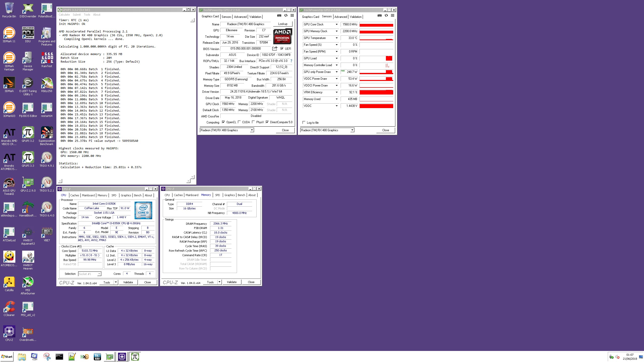The image size is (644, 362).
Task: Switch to SPD tab in CPU-Z Memory window
Action: (x=217, y=195)
